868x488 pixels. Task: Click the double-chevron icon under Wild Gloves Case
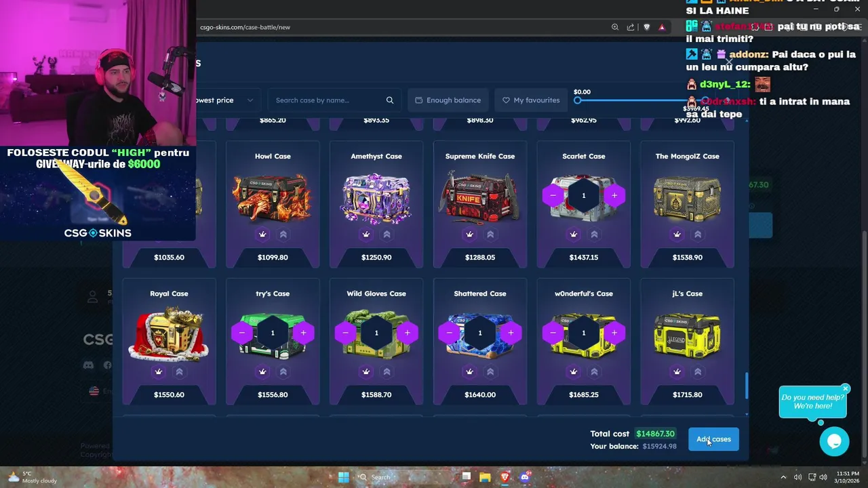tap(387, 372)
